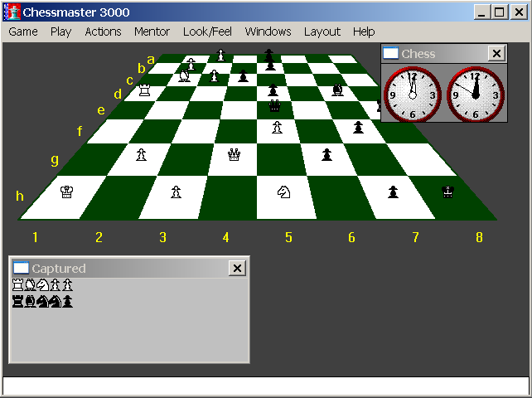
Task: Click the file number '5' below the board
Action: click(288, 237)
